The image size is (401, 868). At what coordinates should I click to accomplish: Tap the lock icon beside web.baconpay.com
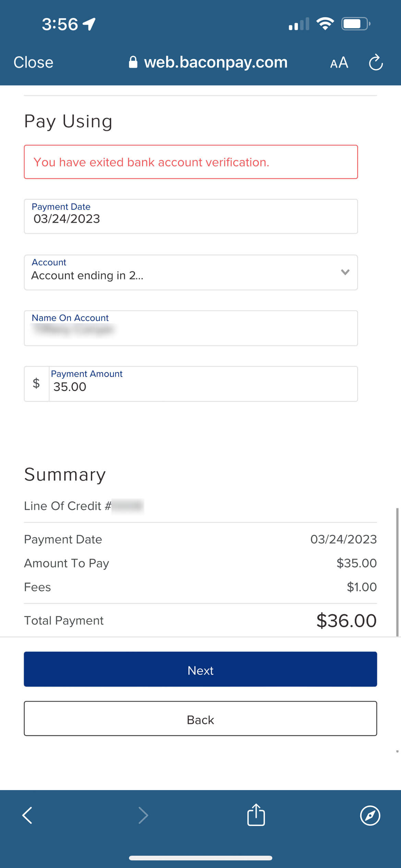tap(133, 62)
